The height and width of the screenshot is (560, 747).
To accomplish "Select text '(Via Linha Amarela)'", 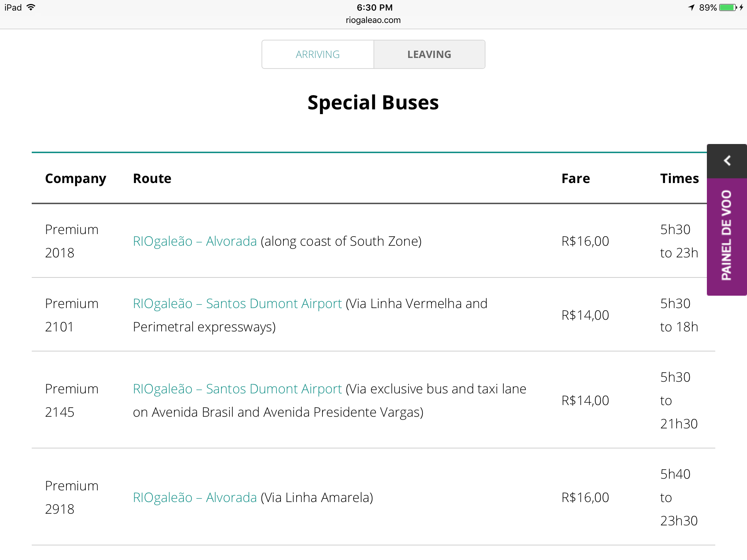I will [x=317, y=498].
